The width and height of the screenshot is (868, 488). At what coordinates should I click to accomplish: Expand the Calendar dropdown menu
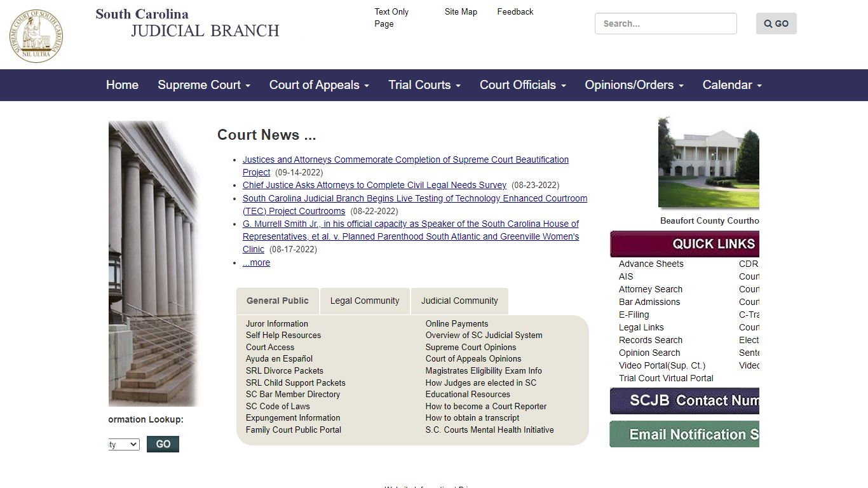[x=732, y=85]
